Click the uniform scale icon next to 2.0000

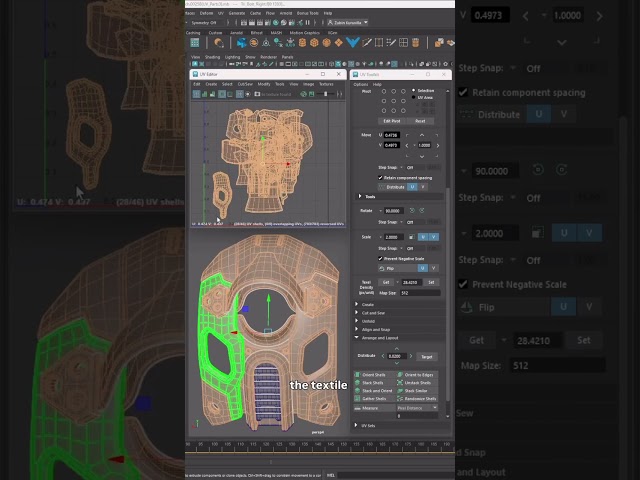click(411, 237)
